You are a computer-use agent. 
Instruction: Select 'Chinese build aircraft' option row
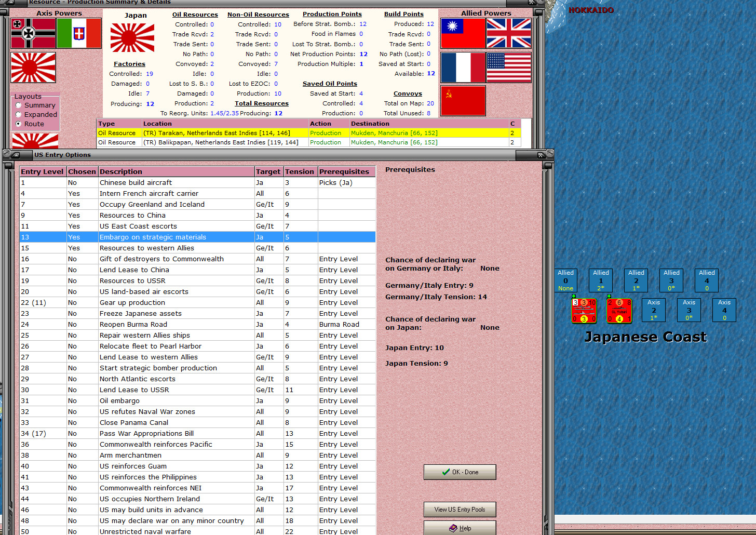(197, 183)
